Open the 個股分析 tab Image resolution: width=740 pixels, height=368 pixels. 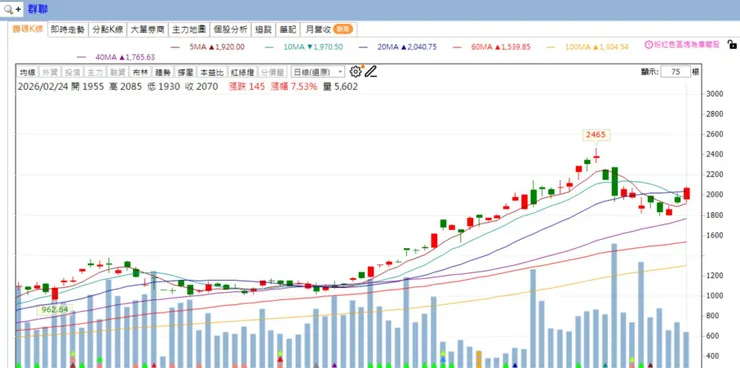coord(230,29)
